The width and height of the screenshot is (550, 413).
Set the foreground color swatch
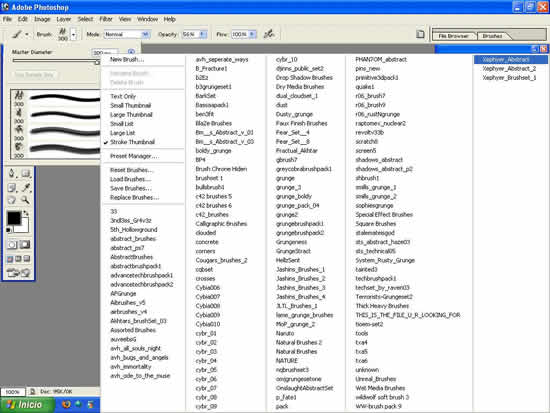pos(14,218)
